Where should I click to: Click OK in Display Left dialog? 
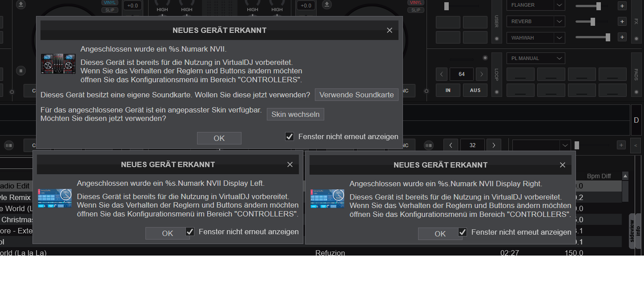168,233
